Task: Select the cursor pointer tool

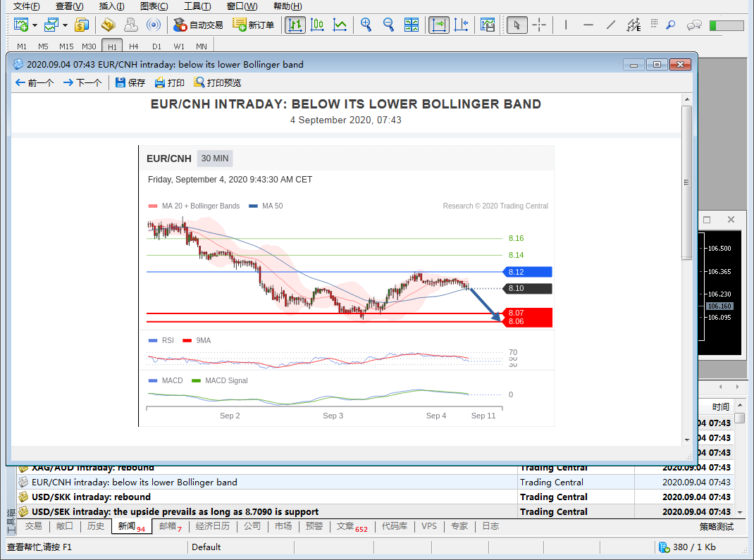Action: 517,25
